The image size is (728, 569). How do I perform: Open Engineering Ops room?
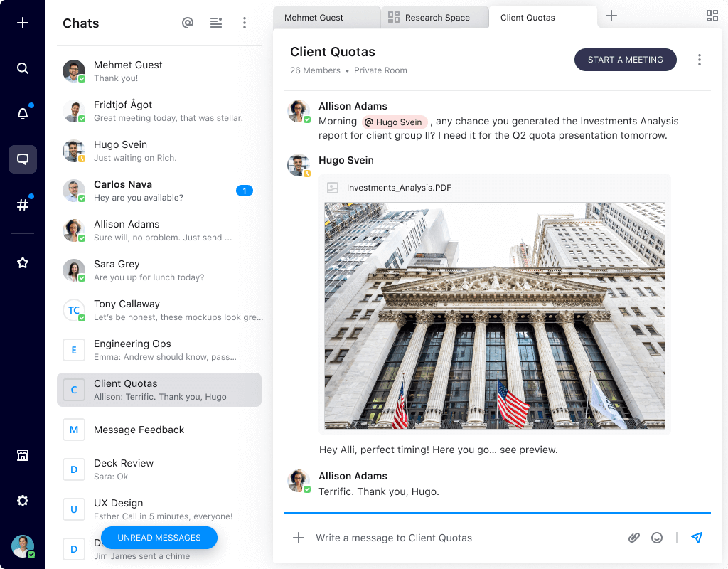pos(159,350)
